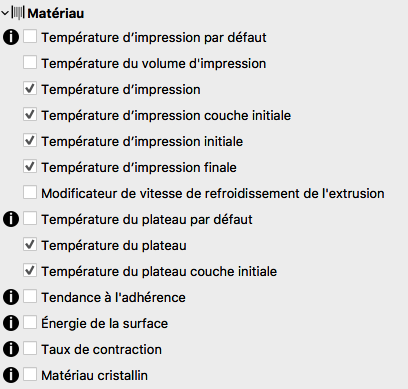This screenshot has height=389, width=408.
Task: Enable Modificateur de vitesse de refroidissement checkbox
Action: (x=30, y=192)
